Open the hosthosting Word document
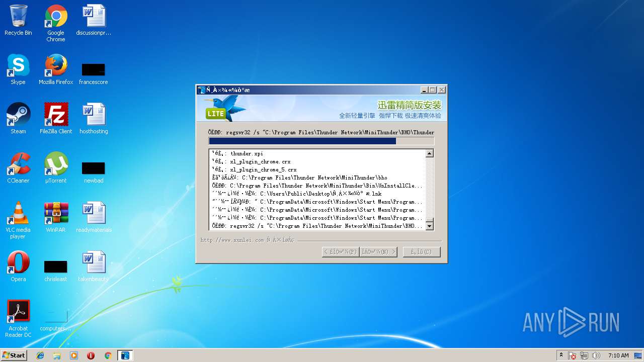The height and width of the screenshot is (362, 644). click(x=94, y=119)
